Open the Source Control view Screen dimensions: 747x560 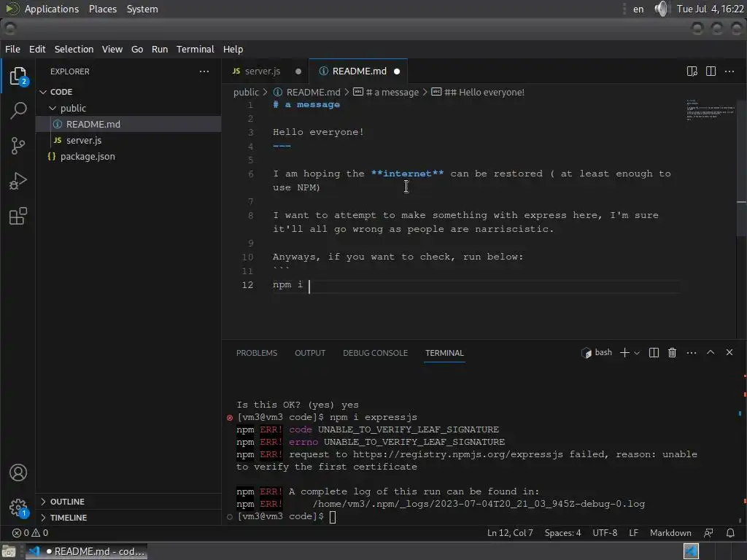tap(18, 146)
